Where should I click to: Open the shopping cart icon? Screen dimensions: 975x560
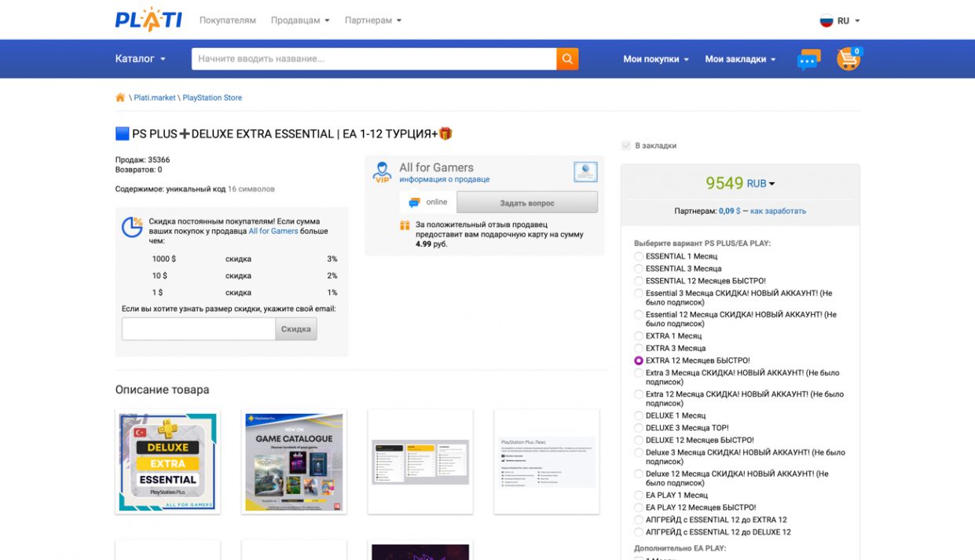pyautogui.click(x=849, y=59)
